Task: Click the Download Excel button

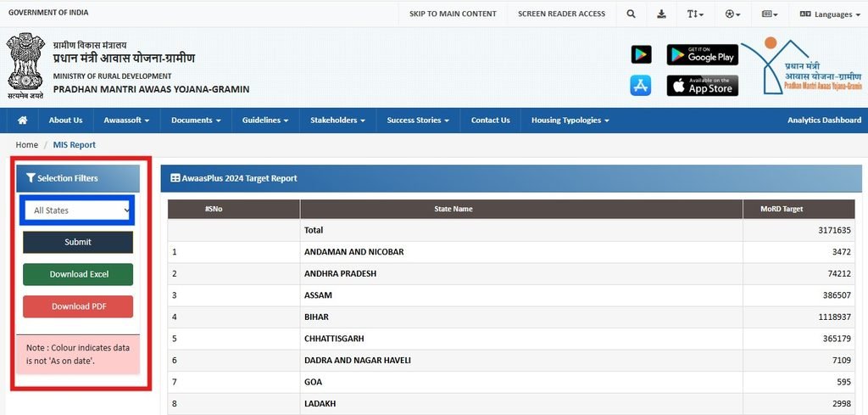Action: tap(78, 274)
